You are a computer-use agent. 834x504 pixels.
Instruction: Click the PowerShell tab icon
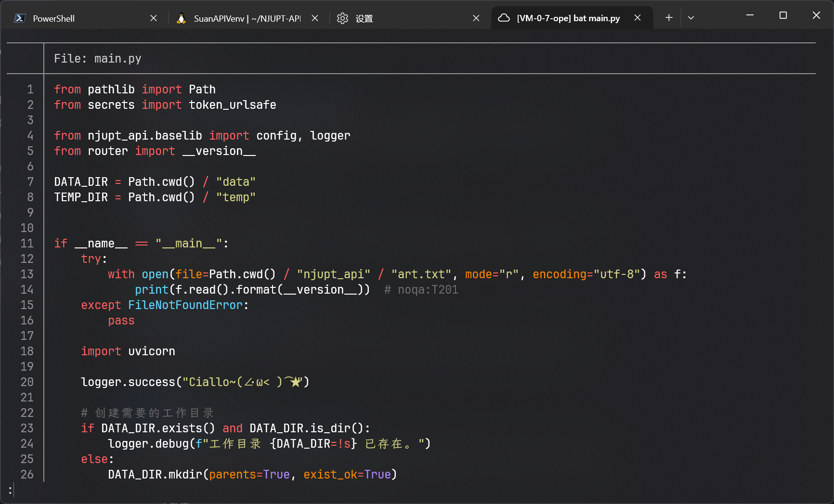point(20,18)
